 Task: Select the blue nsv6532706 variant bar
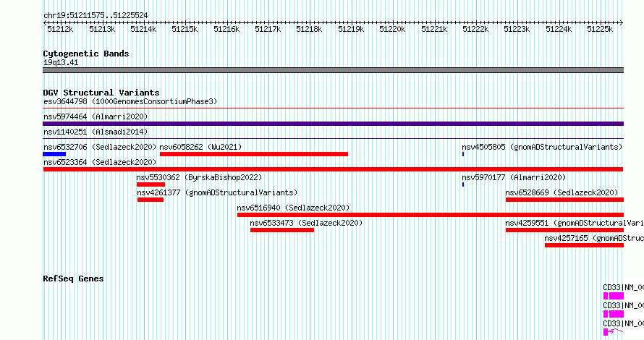coord(54,154)
